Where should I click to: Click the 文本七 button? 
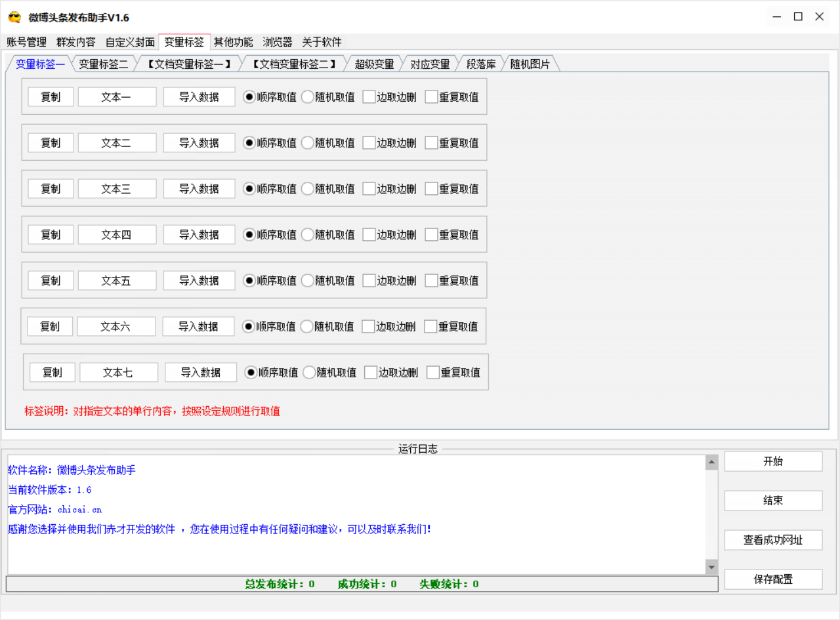click(119, 372)
